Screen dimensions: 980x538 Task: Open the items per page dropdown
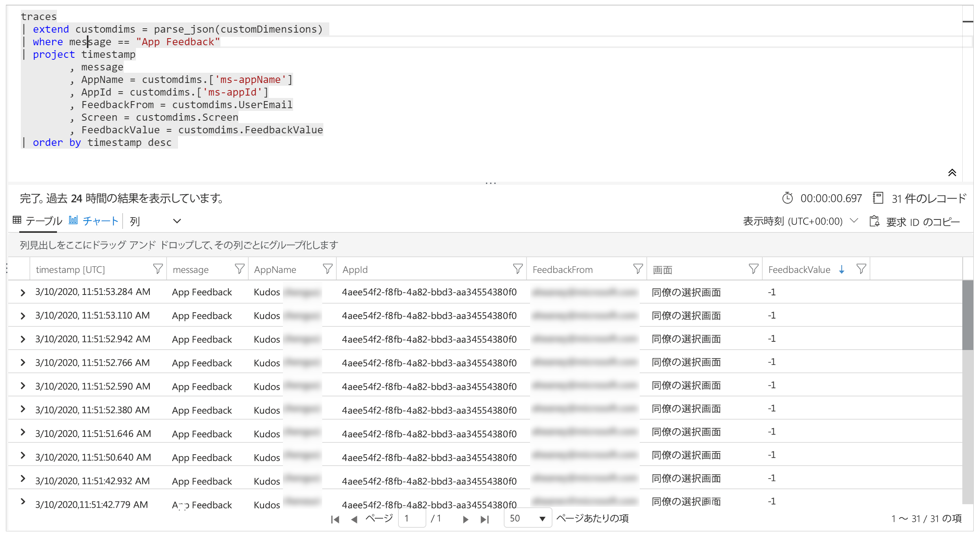[x=527, y=519]
